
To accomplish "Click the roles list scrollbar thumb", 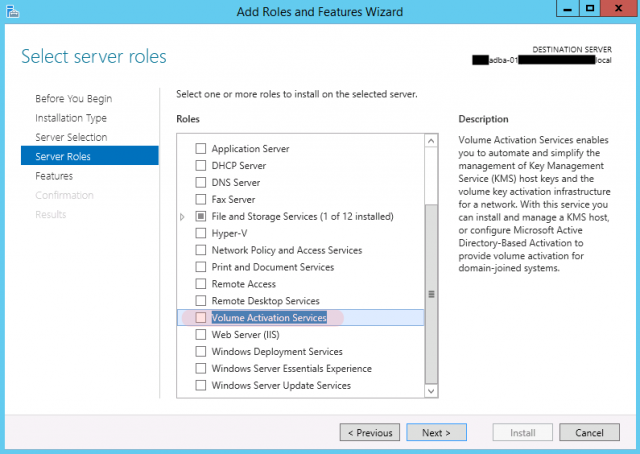I will (431, 294).
